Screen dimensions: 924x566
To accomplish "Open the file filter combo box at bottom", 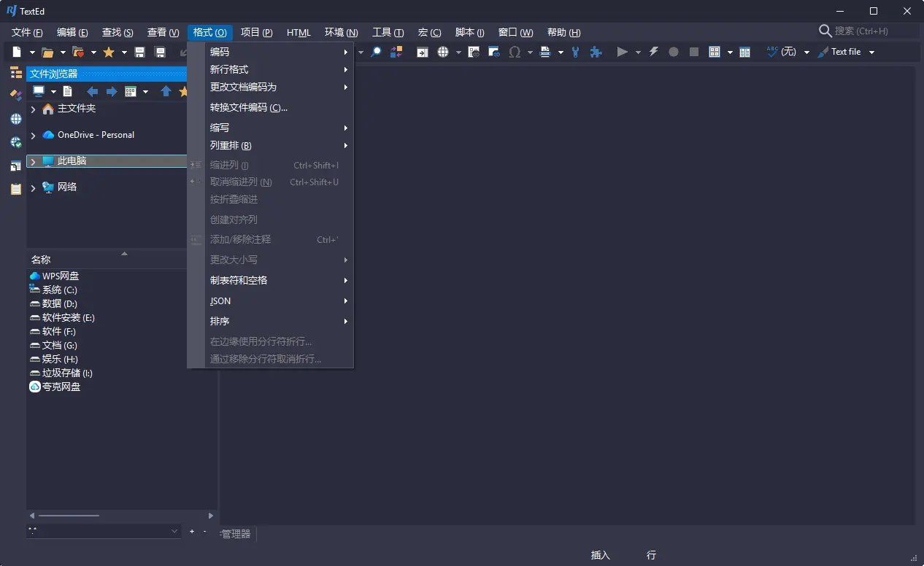I will point(104,532).
